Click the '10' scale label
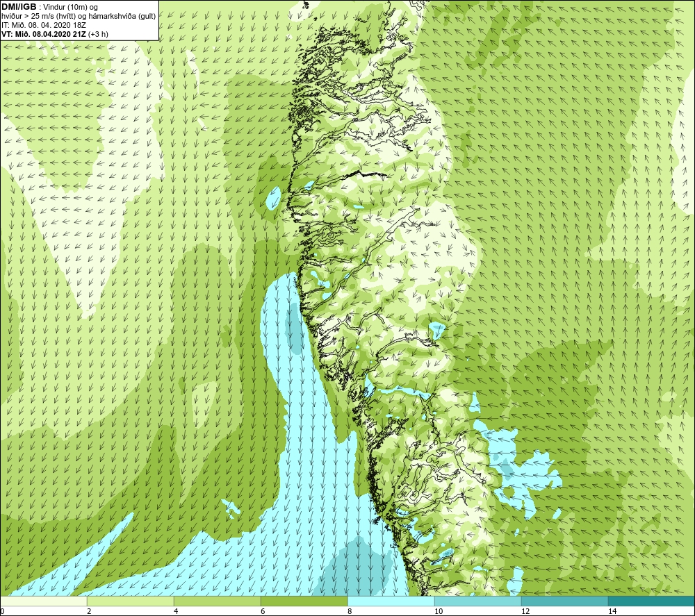695x616 pixels. tap(439, 611)
